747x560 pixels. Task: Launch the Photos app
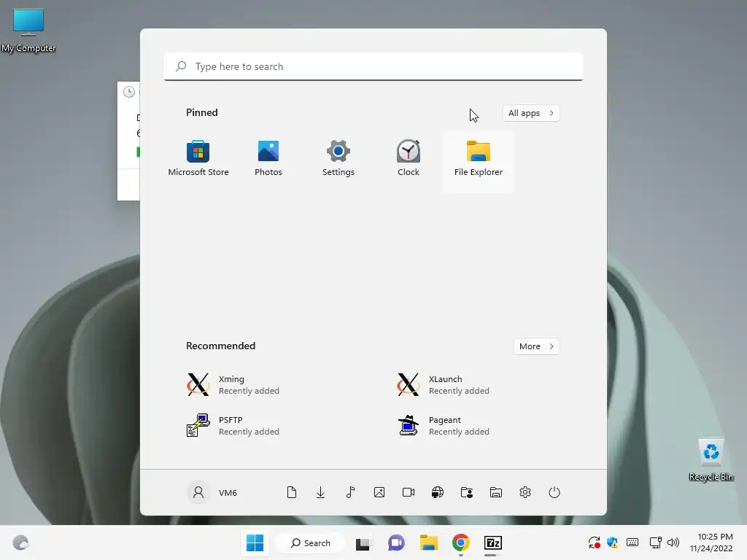point(268,159)
